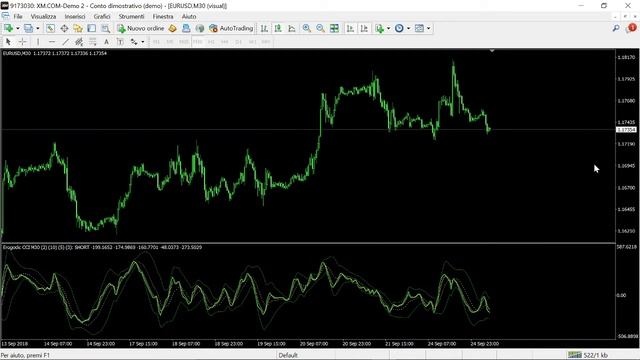Image resolution: width=640 pixels, height=360 pixels.
Task: Open a new chart window
Action: [x=8, y=28]
